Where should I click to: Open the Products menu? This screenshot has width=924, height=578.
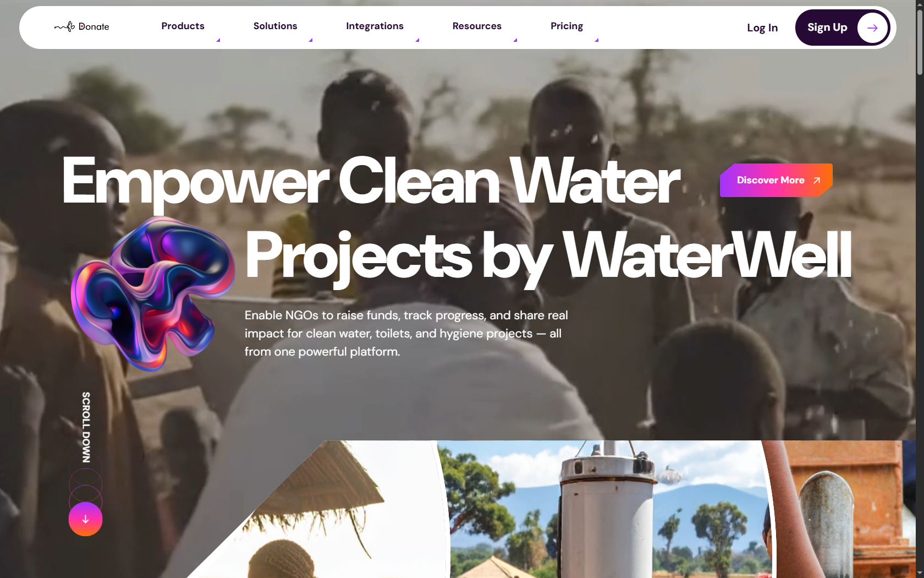(x=183, y=26)
